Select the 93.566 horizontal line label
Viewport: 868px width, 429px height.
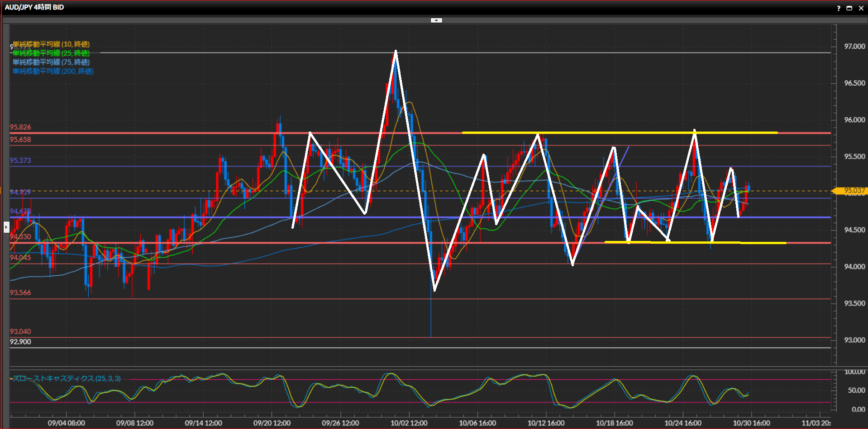pyautogui.click(x=20, y=292)
